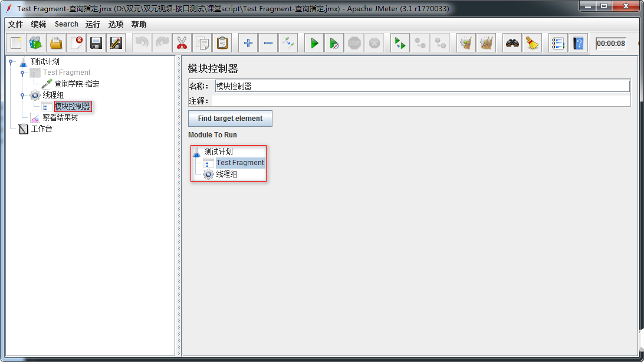Select the 模块控制器 tree node
Image resolution: width=644 pixels, height=362 pixels.
pos(73,106)
